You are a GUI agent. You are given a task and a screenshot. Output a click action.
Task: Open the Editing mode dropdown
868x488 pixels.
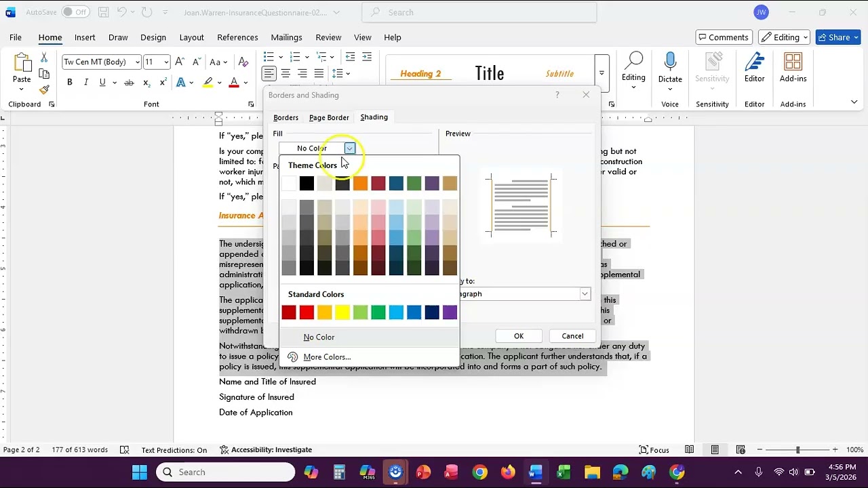click(785, 37)
